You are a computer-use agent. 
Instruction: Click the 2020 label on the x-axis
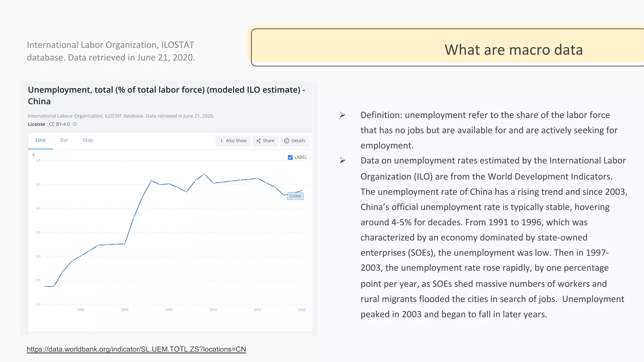(x=302, y=310)
